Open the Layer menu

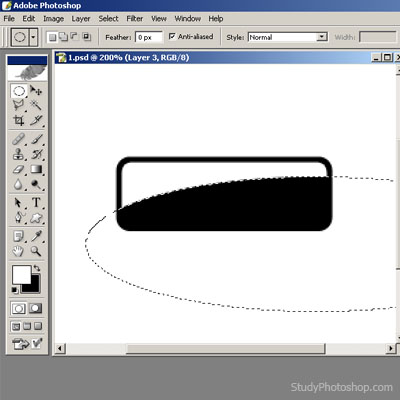tap(81, 19)
